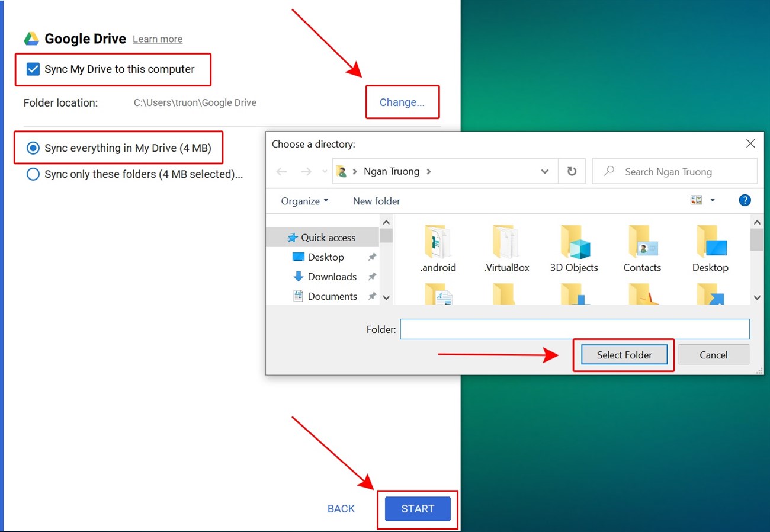This screenshot has height=532, width=770.
Task: Click the folder path C:\Users\truon\Google Drive
Action: [195, 102]
